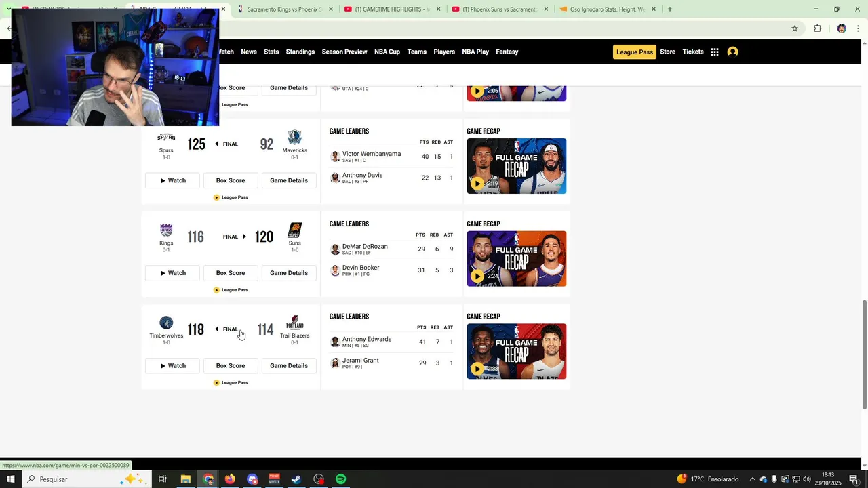Open Game Details for Spurs vs Mavericks
The image size is (868, 488).
pos(289,180)
